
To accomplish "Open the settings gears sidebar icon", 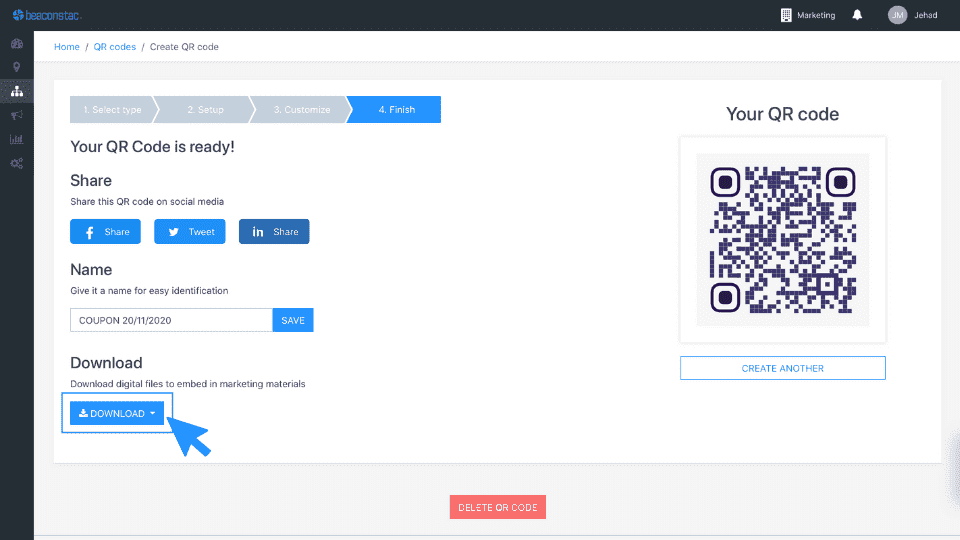I will pos(17,163).
